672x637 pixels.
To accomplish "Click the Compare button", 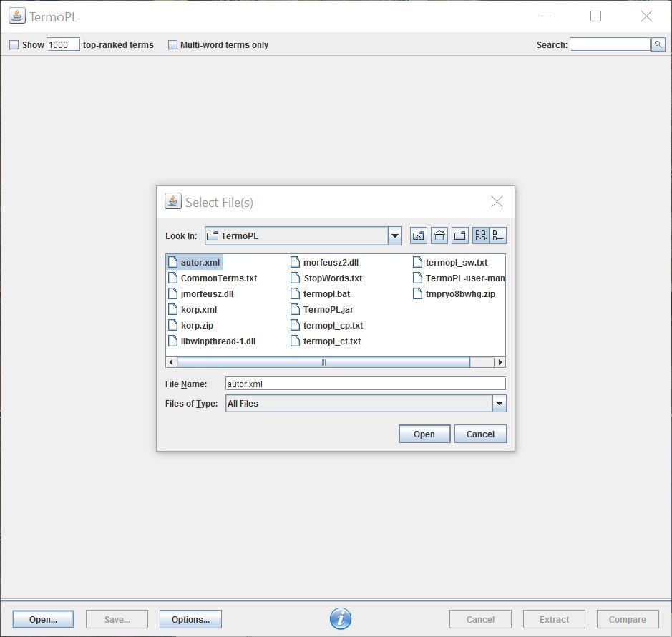I will coord(628,619).
